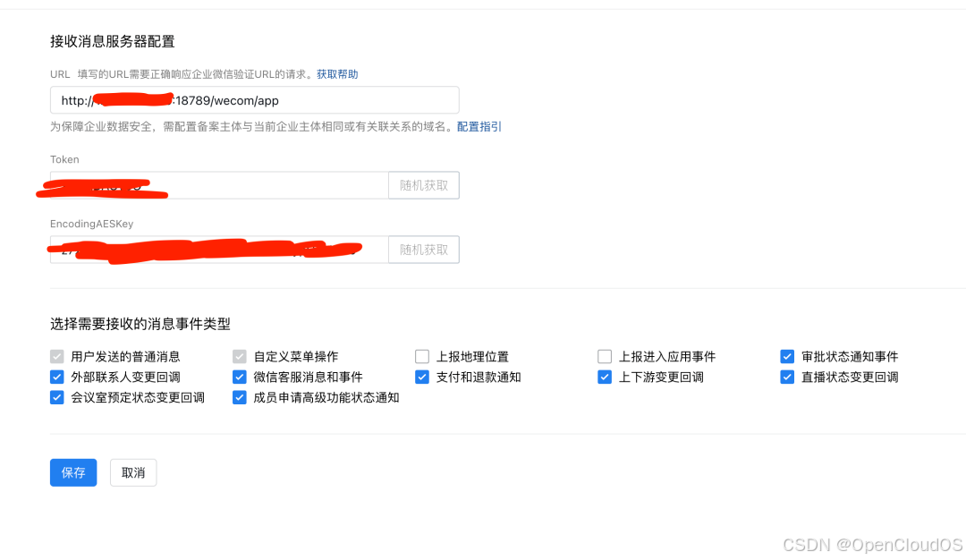Open the 获取帮助 link
The height and width of the screenshot is (560, 966).
click(x=337, y=74)
